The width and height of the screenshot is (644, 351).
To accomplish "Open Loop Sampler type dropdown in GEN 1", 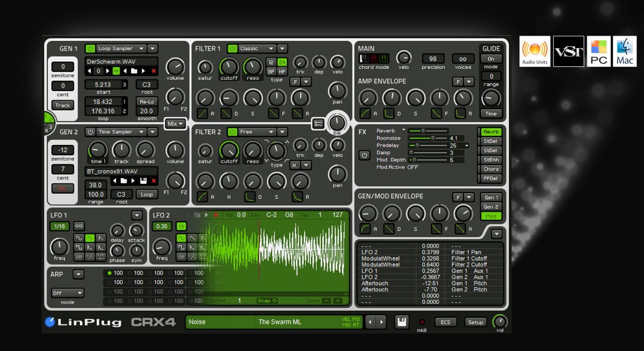I will tap(121, 49).
